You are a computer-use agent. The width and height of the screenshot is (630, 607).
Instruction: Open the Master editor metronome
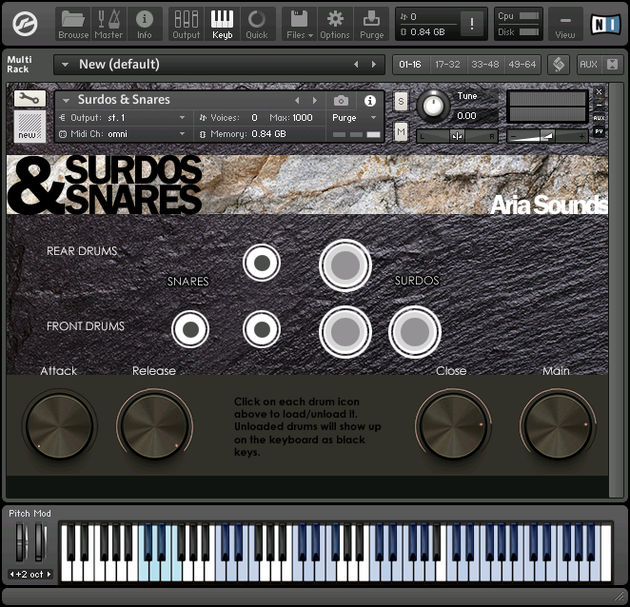[108, 24]
